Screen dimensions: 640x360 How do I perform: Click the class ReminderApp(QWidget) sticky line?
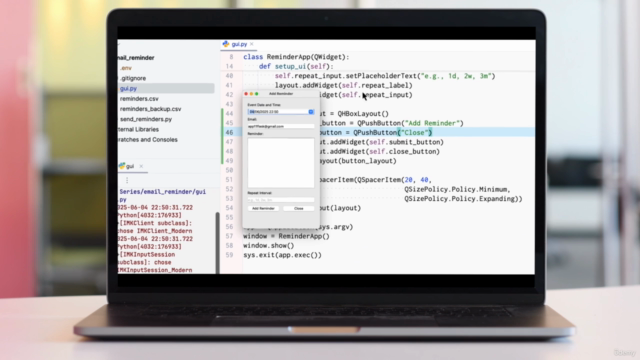click(x=296, y=57)
